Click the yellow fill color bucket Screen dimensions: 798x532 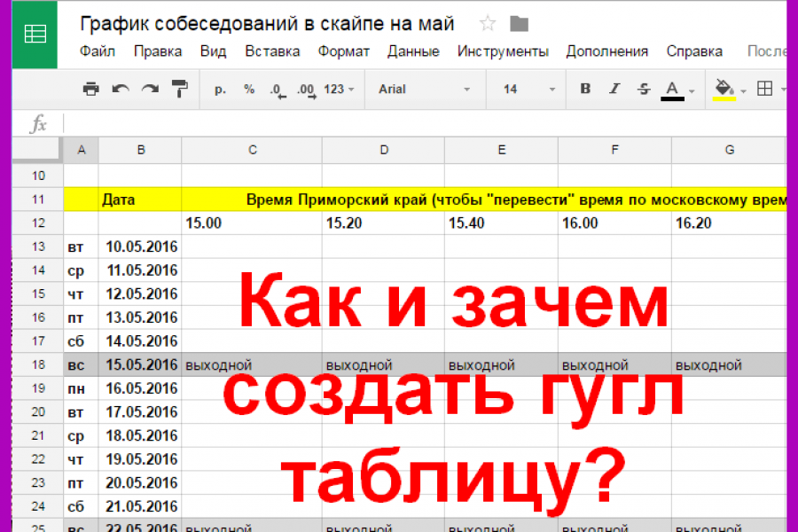point(724,90)
